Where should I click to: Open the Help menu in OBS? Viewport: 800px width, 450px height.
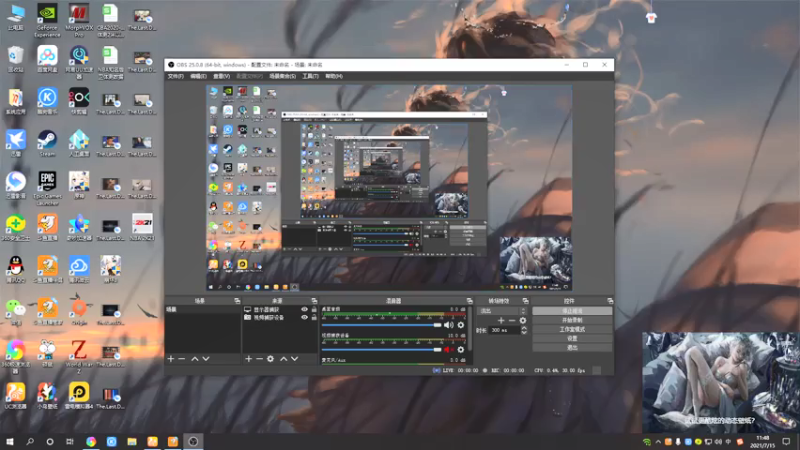(x=334, y=76)
